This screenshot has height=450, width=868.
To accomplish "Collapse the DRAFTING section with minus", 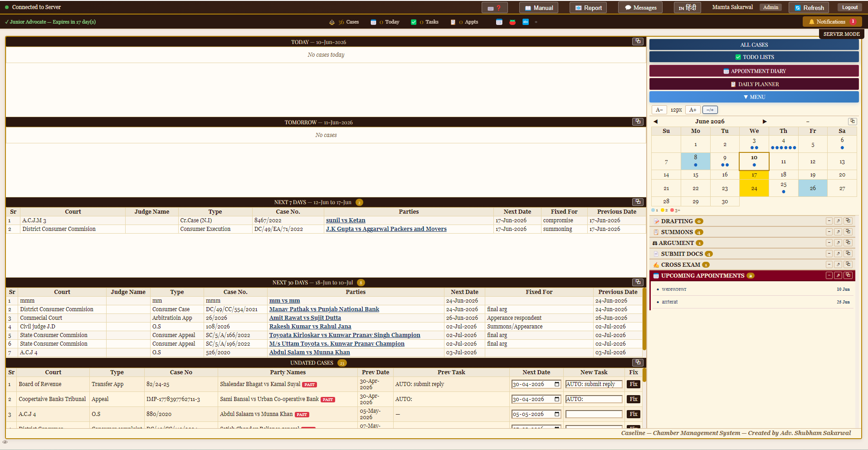I will click(829, 221).
